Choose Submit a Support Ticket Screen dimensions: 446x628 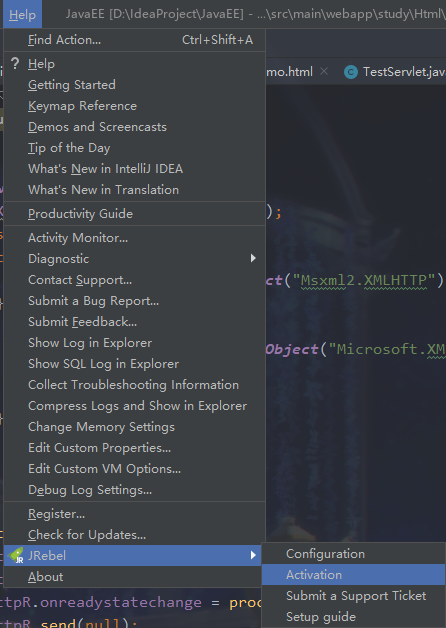pos(354,596)
